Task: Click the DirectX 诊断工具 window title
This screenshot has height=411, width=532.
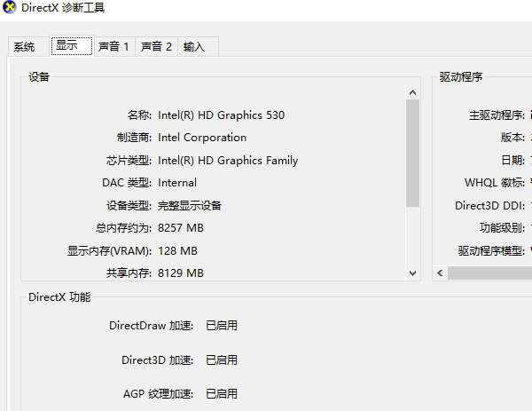Action: coord(63,7)
